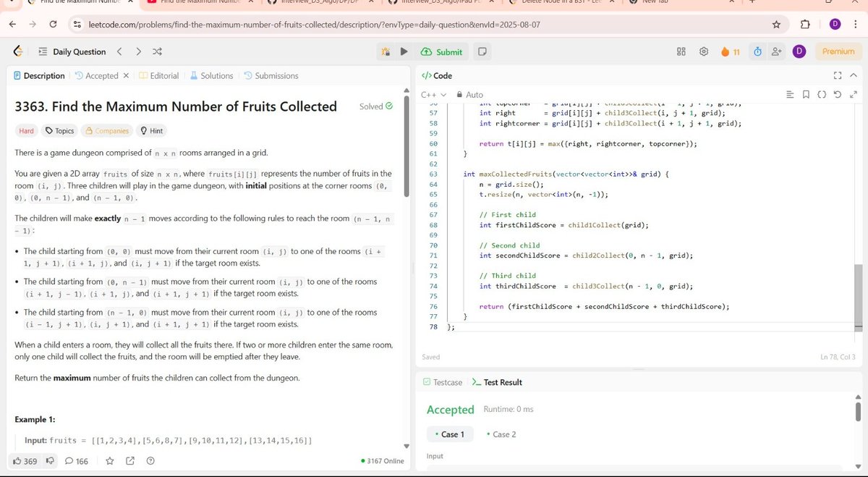868x477 pixels.
Task: Close the Accepted tab
Action: click(x=126, y=75)
